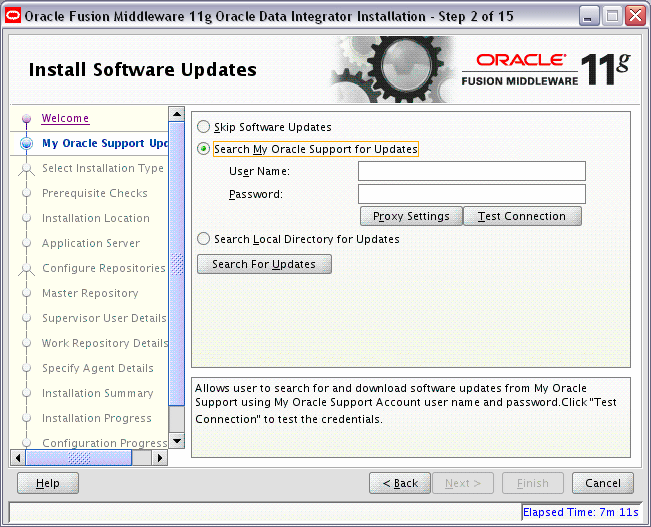This screenshot has width=651, height=527.
Task: Minimize the installer window
Action: pyautogui.click(x=588, y=17)
